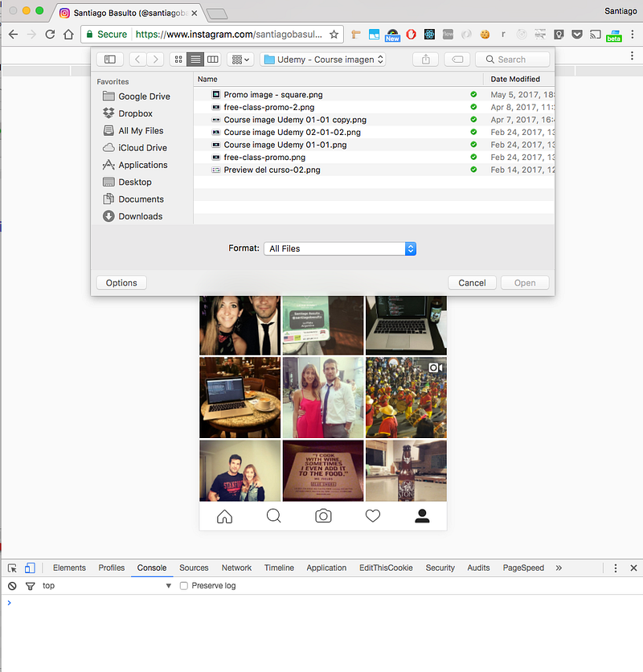643x672 pixels.
Task: Enable the Preserve log checkbox
Action: (184, 586)
